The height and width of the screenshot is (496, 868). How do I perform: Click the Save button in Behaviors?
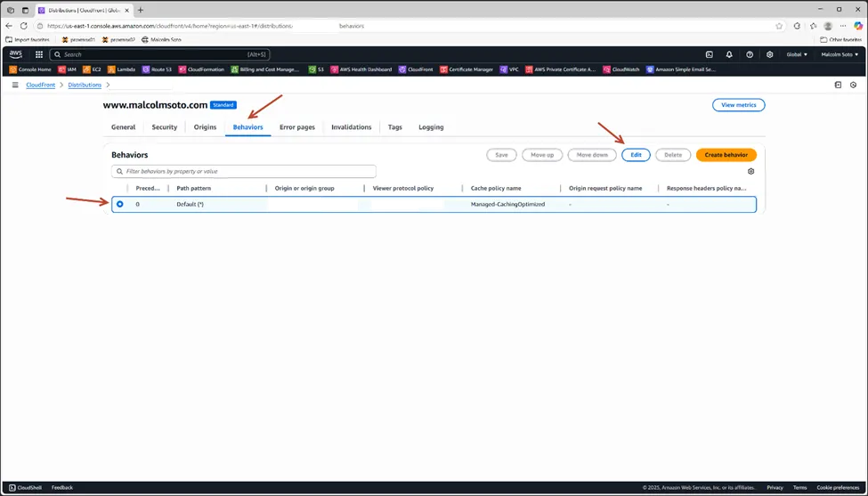(x=501, y=155)
